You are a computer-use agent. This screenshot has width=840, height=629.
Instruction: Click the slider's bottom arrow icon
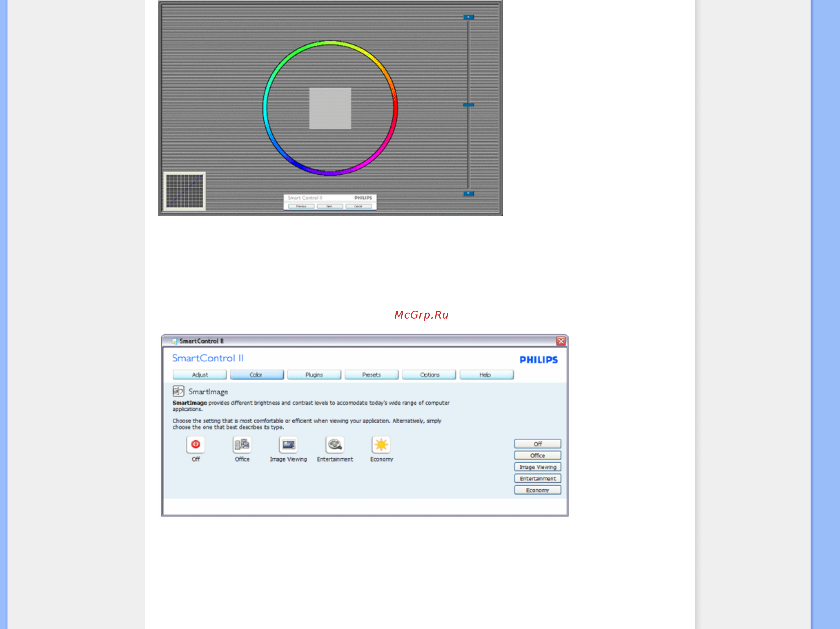click(x=468, y=193)
